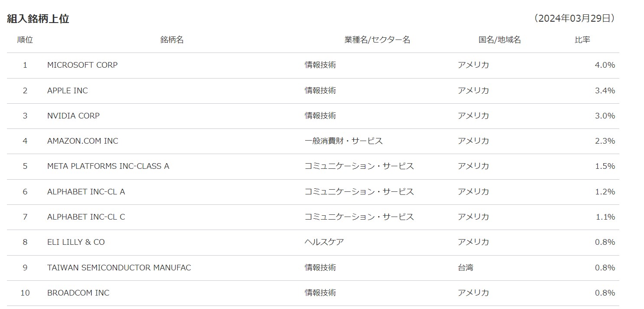This screenshot has width=644, height=309.
Task: Select BROADCOM INC in the table
Action: [78, 293]
